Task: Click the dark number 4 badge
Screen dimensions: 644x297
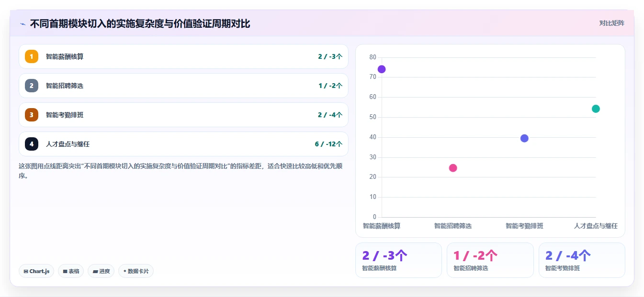Action: 32,144
